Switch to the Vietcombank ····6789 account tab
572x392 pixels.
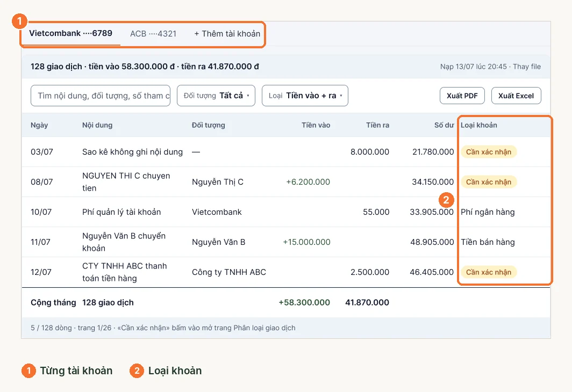[71, 33]
